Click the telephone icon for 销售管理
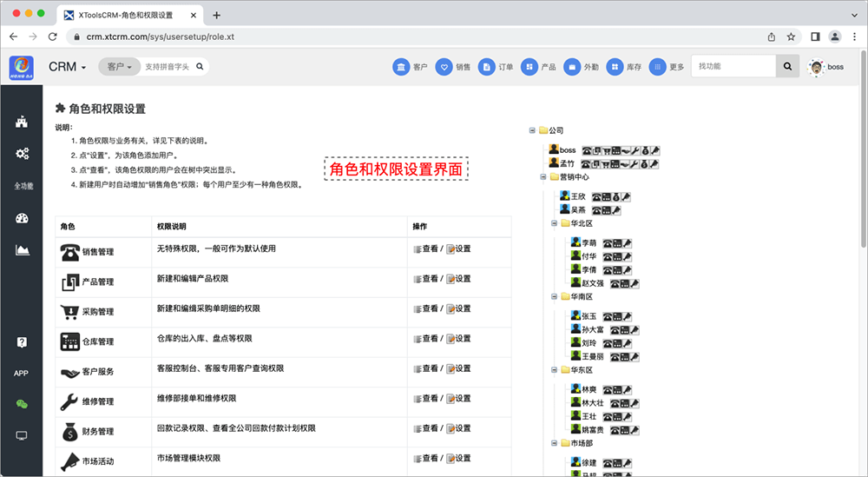Screen dimensions: 868x477 (x=69, y=252)
